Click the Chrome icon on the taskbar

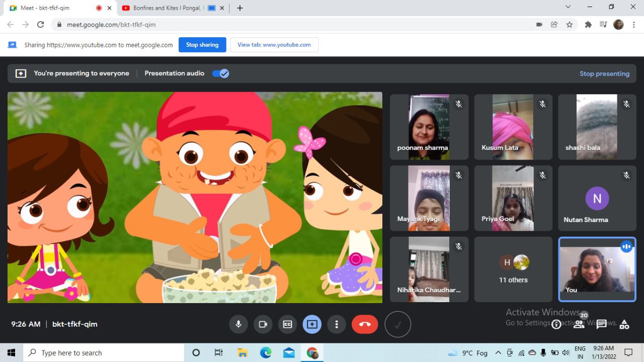[312, 353]
